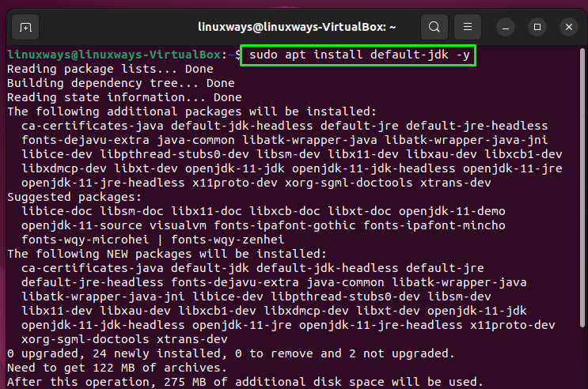Click the terminal vertical scrollbar

click(x=582, y=187)
